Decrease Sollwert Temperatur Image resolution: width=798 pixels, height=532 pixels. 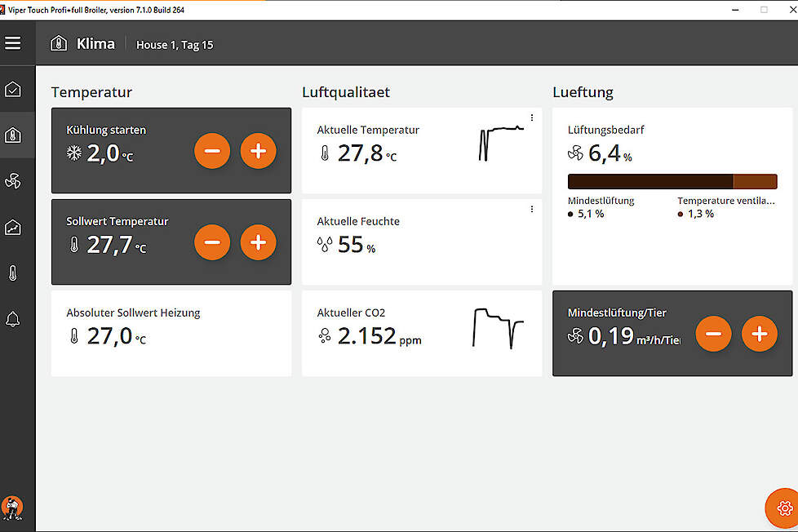coord(212,242)
